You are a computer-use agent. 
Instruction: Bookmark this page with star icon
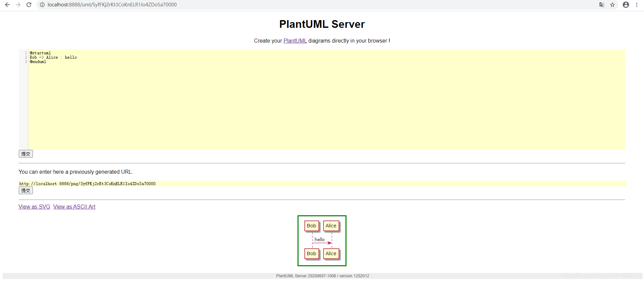(612, 5)
